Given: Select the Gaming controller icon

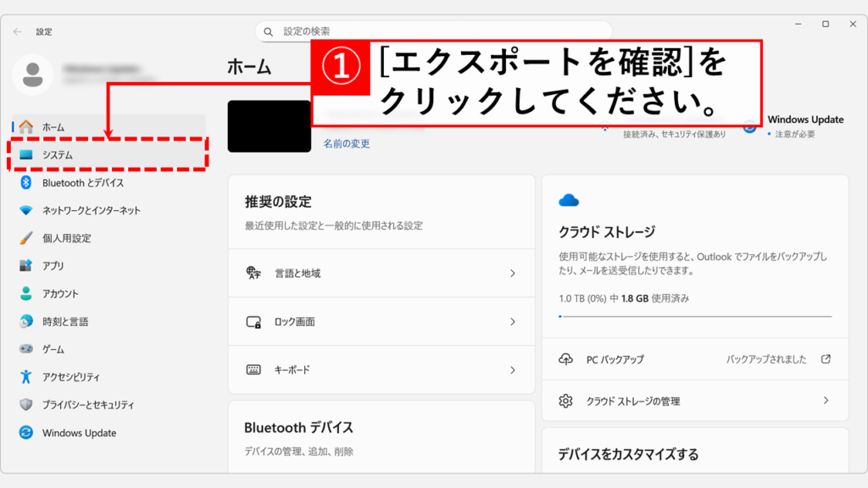Looking at the screenshot, I should pyautogui.click(x=26, y=349).
